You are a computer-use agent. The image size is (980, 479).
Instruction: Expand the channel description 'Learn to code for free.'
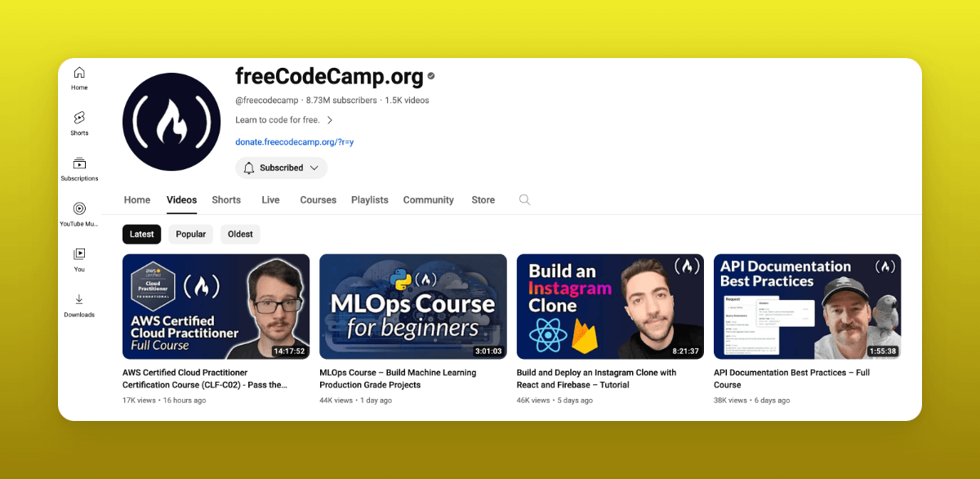(x=284, y=120)
